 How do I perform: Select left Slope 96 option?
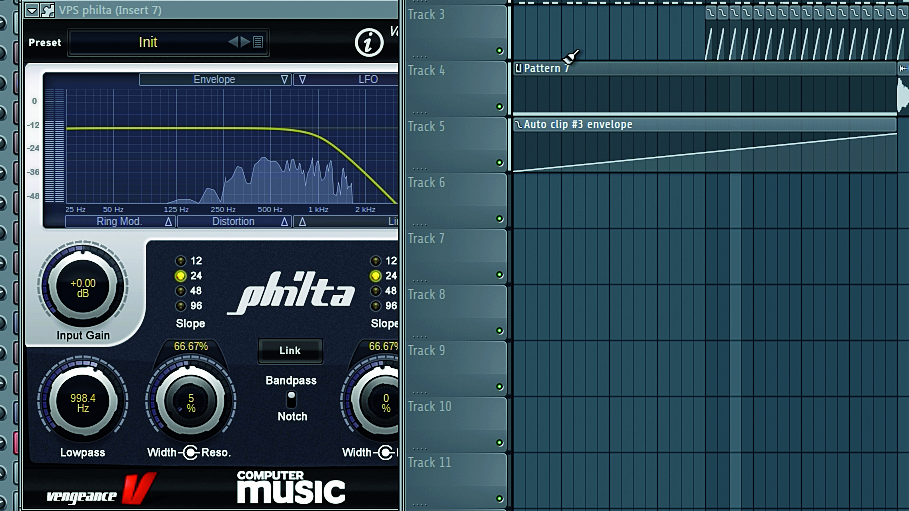point(180,306)
